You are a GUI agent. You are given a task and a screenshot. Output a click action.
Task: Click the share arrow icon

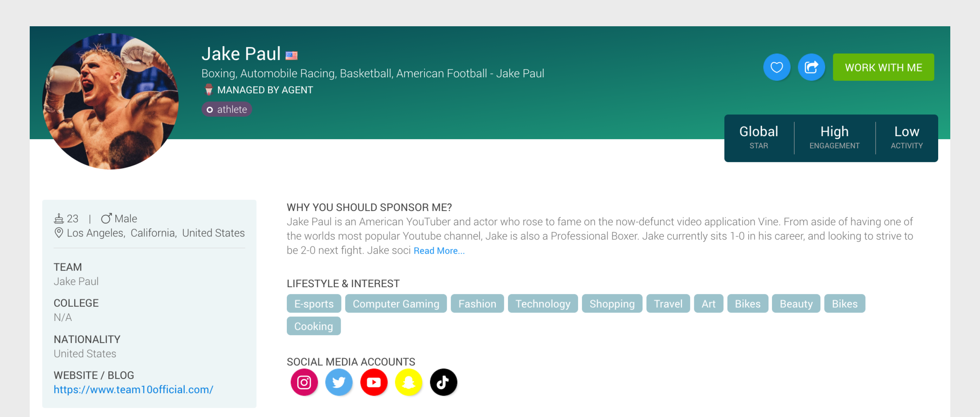tap(811, 67)
